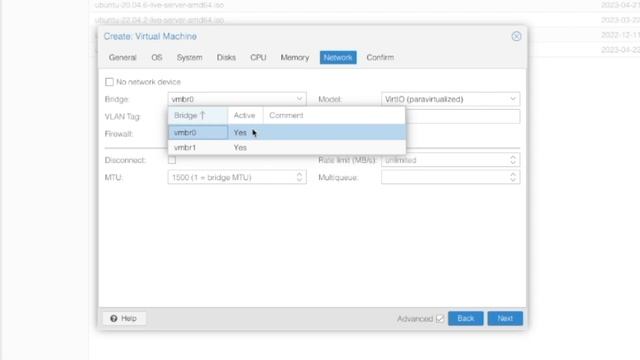Go Back to the previous step

[466, 318]
